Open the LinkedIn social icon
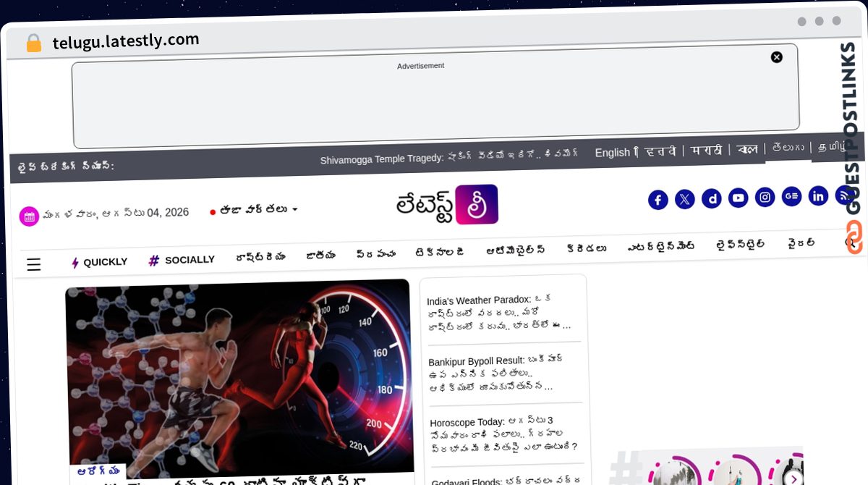This screenshot has height=485, width=868. (819, 195)
